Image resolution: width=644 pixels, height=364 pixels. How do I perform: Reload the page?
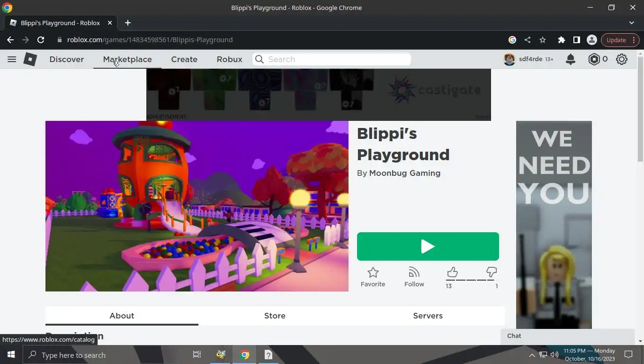41,40
